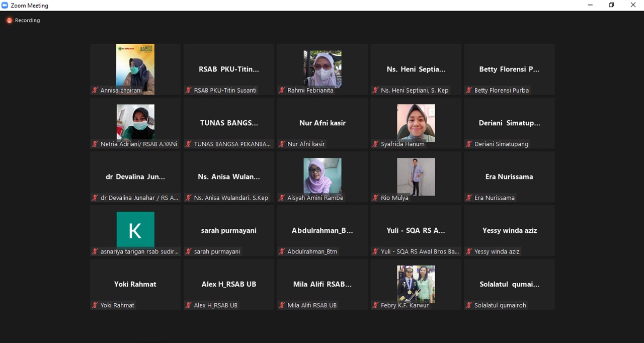Select the green K avatar of asnariya tarigan
The width and height of the screenshot is (644, 343).
pos(135,230)
